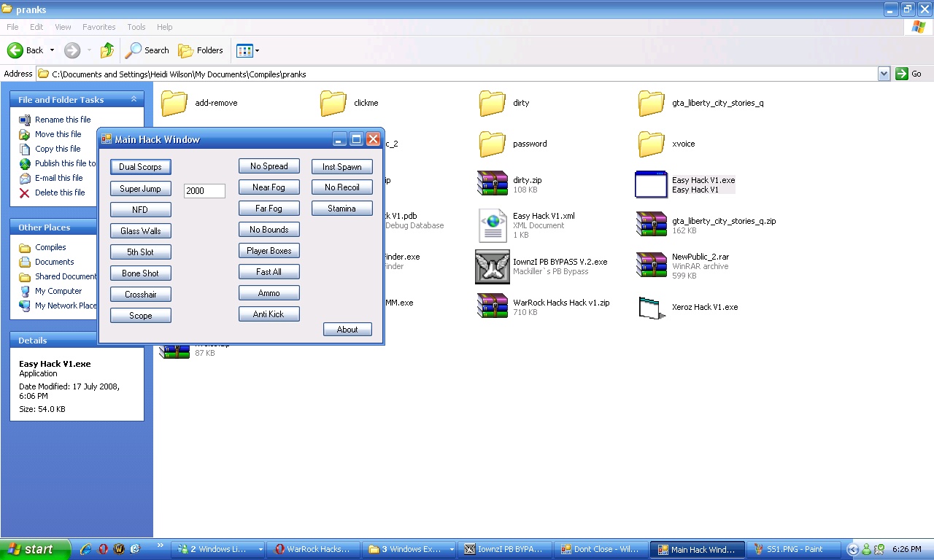934x560 pixels.
Task: Switch to SS1.PNG - Paint taskbar item
Action: coord(795,549)
